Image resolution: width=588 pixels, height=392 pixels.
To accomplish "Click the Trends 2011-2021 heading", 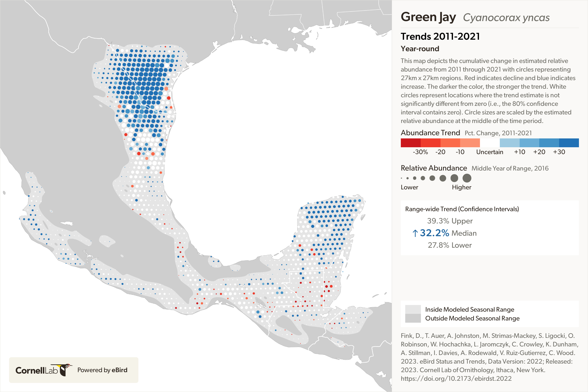I will point(440,37).
